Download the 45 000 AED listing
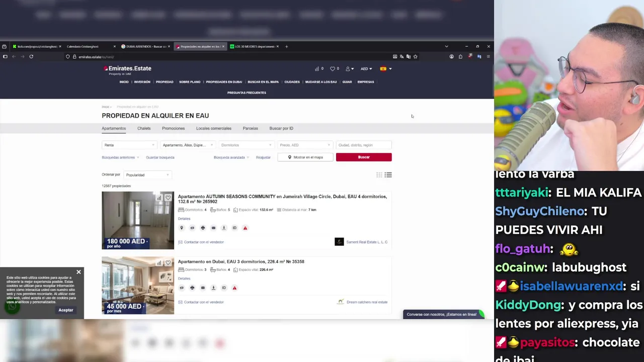Image resolution: width=644 pixels, height=362 pixels. point(213,288)
